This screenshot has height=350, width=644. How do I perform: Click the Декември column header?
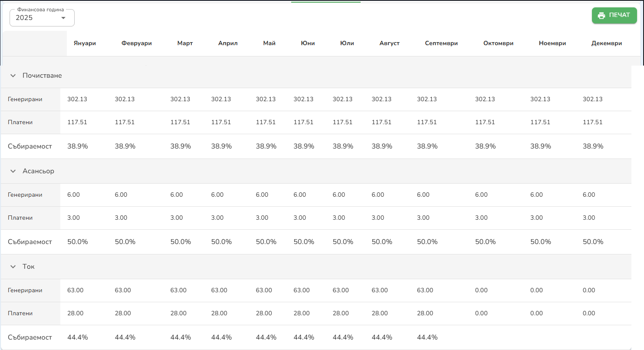(x=607, y=43)
